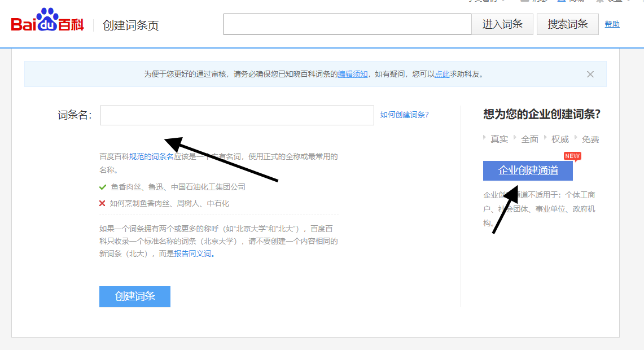
Task: Click the 真实 feature label
Action: 500,139
